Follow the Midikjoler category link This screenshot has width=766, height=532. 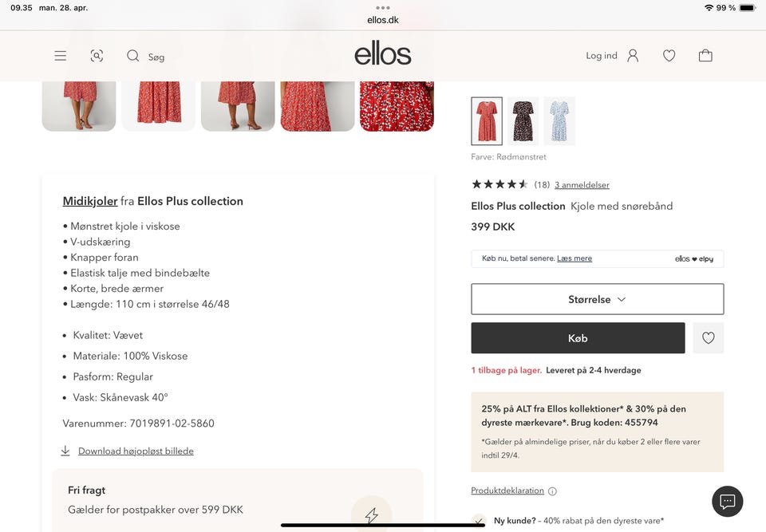coord(90,201)
